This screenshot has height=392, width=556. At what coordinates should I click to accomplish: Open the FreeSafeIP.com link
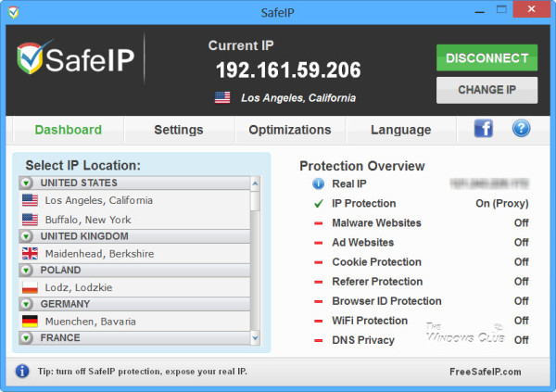485,372
